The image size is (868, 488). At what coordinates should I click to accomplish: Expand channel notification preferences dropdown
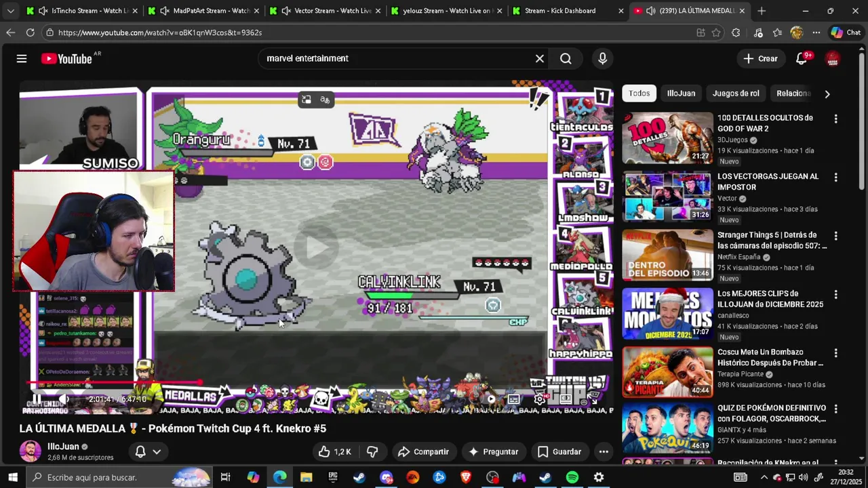(157, 451)
